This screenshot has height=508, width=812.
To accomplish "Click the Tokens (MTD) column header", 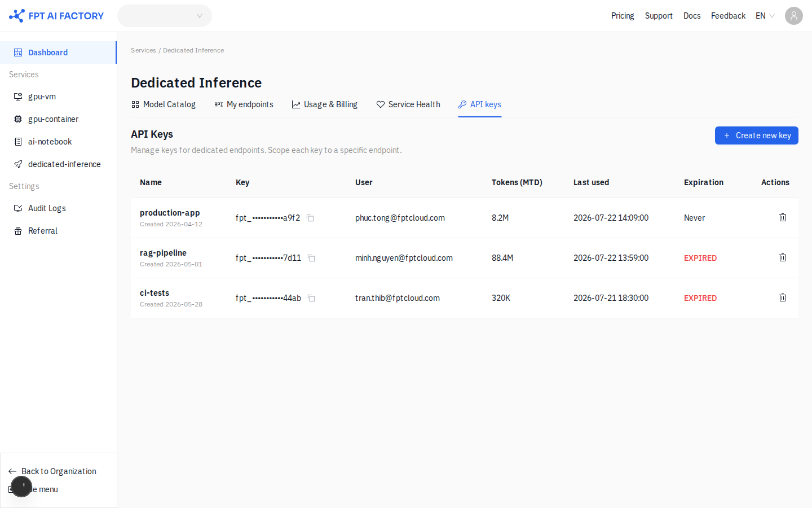I will click(517, 182).
